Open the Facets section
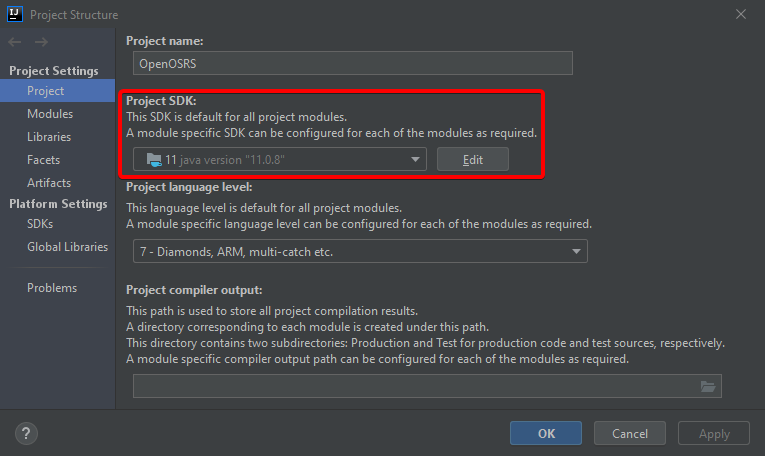 tap(44, 160)
